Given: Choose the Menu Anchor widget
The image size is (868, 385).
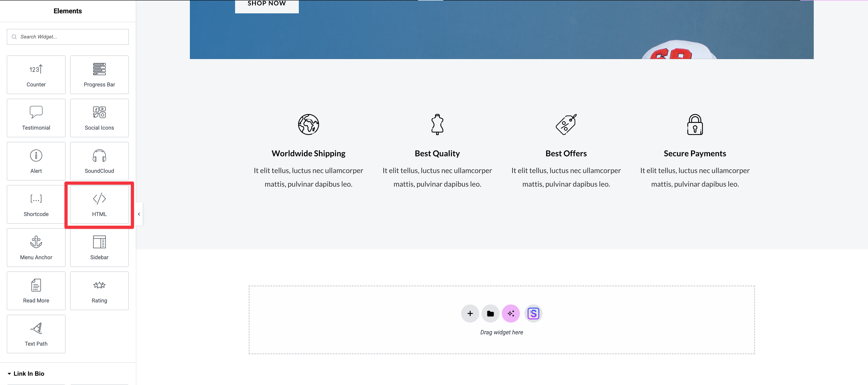Looking at the screenshot, I should coord(36,247).
